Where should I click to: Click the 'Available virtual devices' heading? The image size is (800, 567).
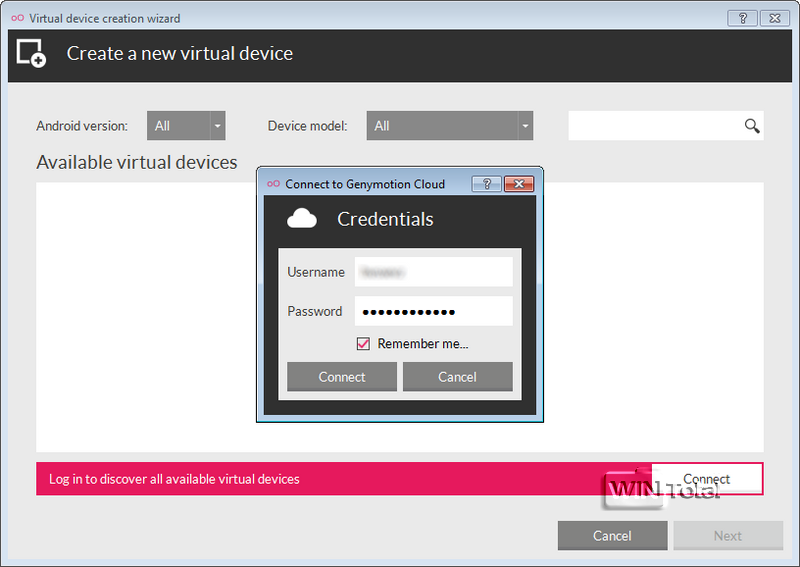(137, 162)
